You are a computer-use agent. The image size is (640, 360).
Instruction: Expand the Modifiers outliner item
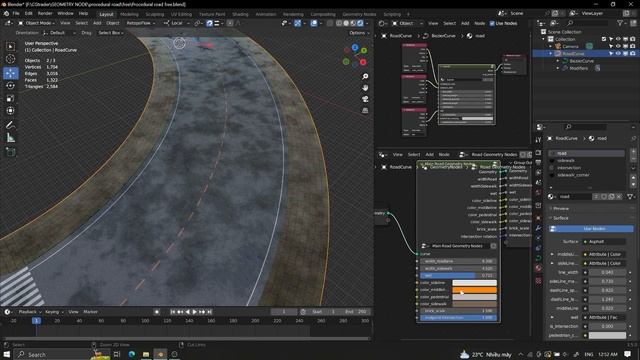click(558, 68)
